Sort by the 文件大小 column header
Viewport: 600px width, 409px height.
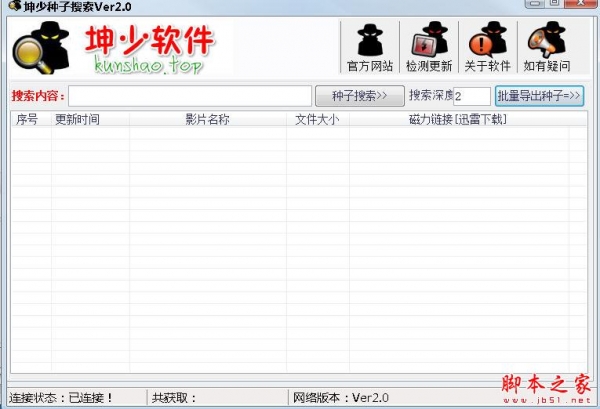pyautogui.click(x=318, y=119)
